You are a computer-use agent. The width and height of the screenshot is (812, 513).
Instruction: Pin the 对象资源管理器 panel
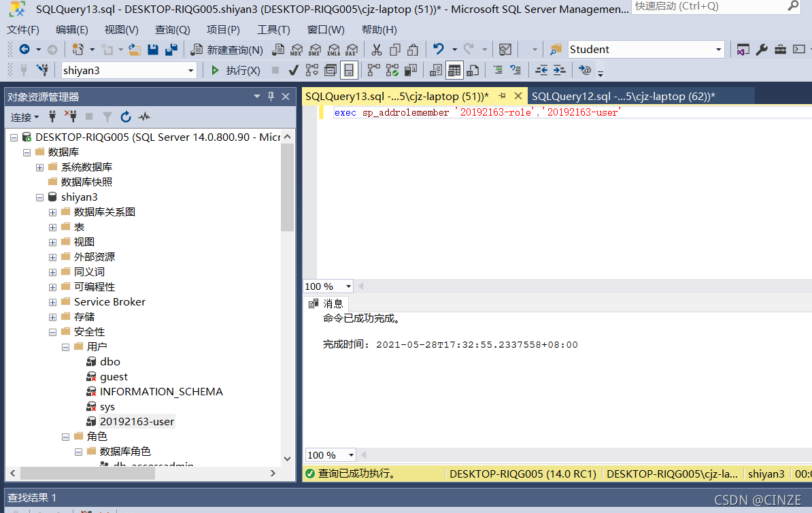coord(271,97)
